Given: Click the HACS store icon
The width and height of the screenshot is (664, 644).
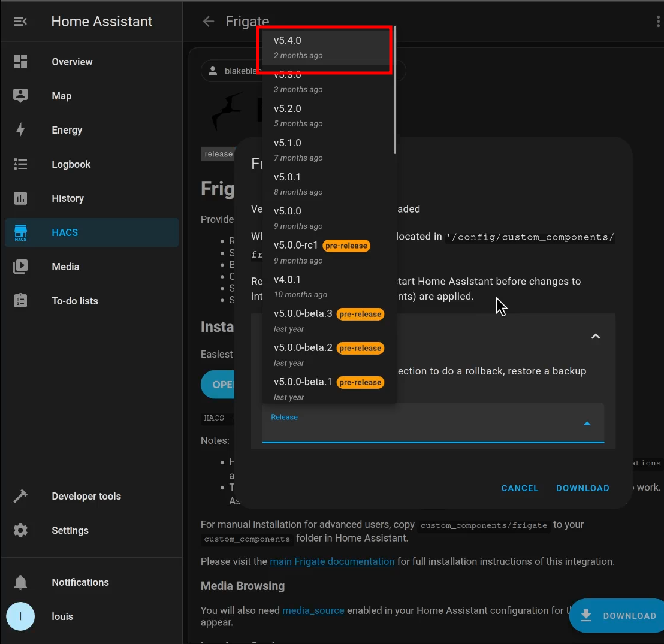Looking at the screenshot, I should point(20,232).
